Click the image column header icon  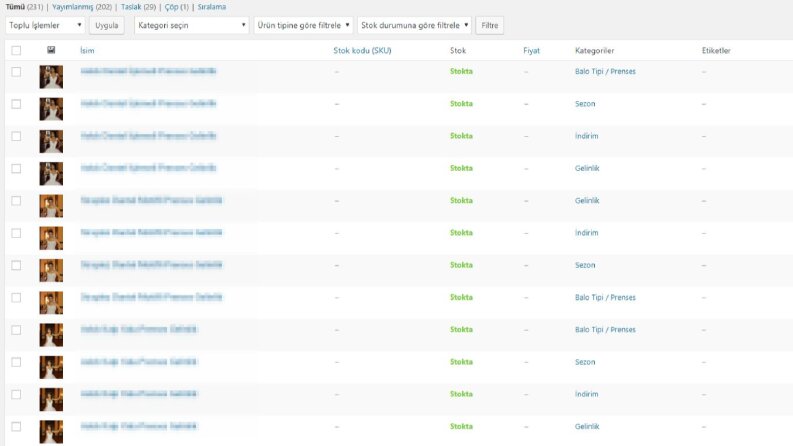pyautogui.click(x=51, y=50)
